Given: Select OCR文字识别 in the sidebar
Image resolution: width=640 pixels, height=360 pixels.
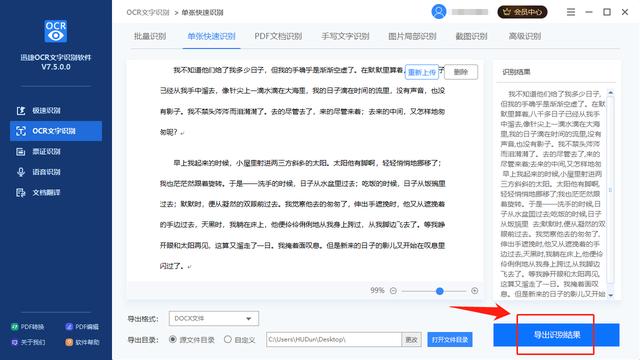Looking at the screenshot, I should point(56,131).
